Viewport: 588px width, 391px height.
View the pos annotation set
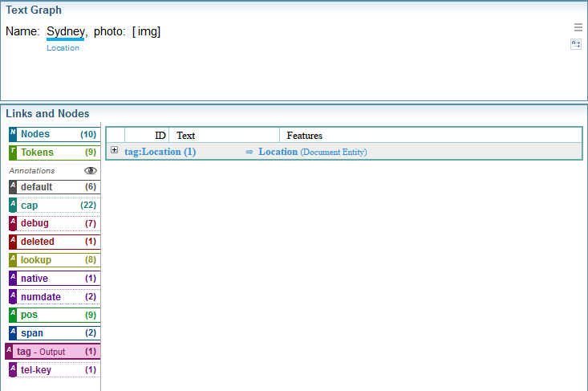point(54,315)
